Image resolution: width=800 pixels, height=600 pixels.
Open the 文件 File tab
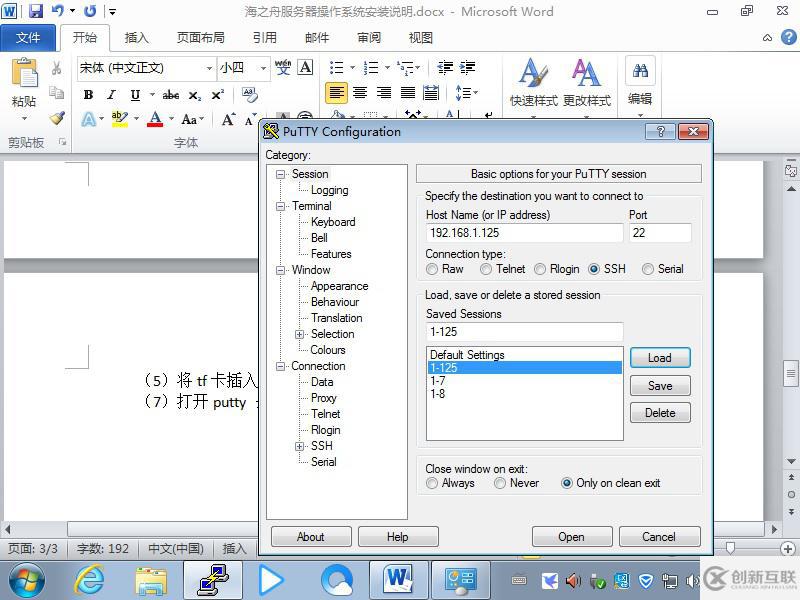coord(28,38)
